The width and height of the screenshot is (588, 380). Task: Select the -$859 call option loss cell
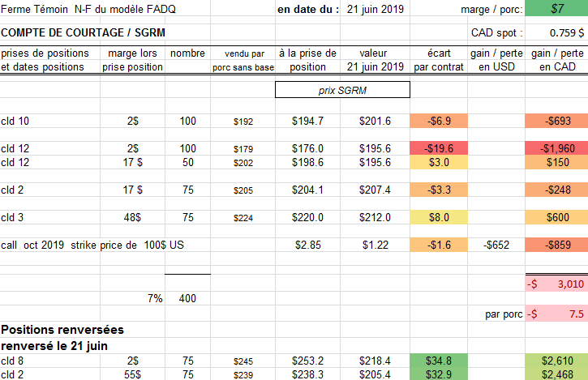click(x=556, y=245)
